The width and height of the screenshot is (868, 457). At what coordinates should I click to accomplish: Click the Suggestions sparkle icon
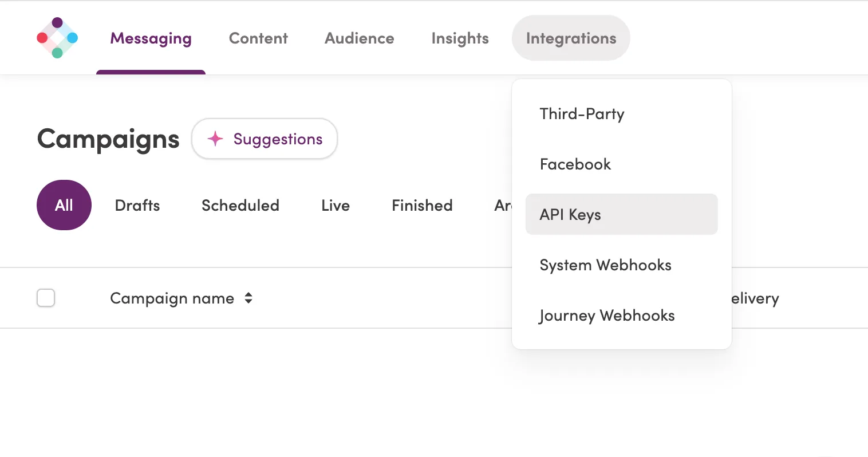(215, 139)
